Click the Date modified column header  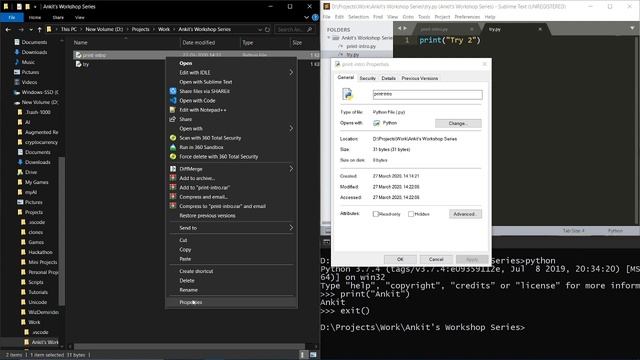210,42
